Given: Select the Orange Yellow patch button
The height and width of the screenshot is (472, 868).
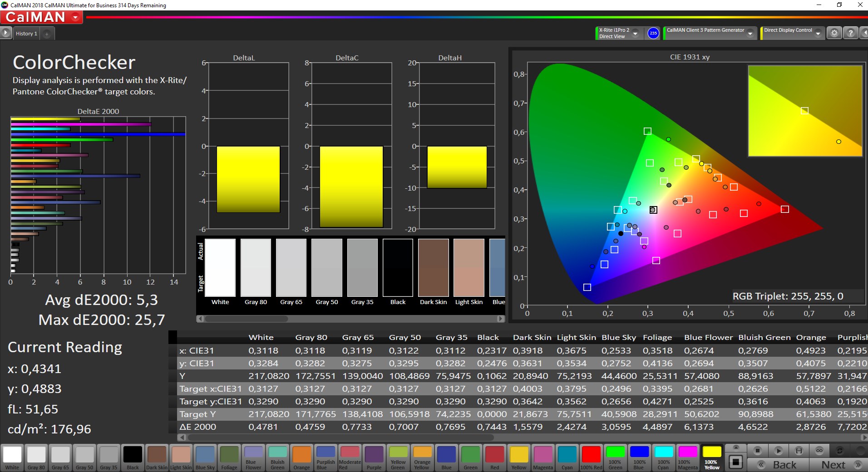Looking at the screenshot, I should (422, 457).
